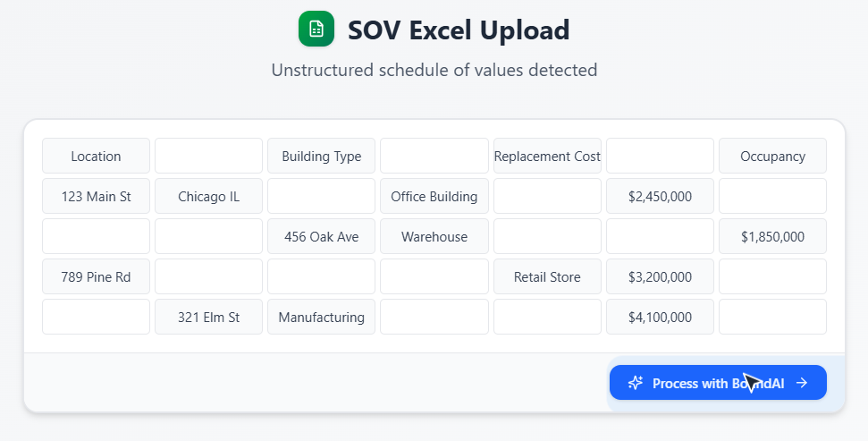Select the Location header cell
The image size is (868, 441).
(x=96, y=156)
